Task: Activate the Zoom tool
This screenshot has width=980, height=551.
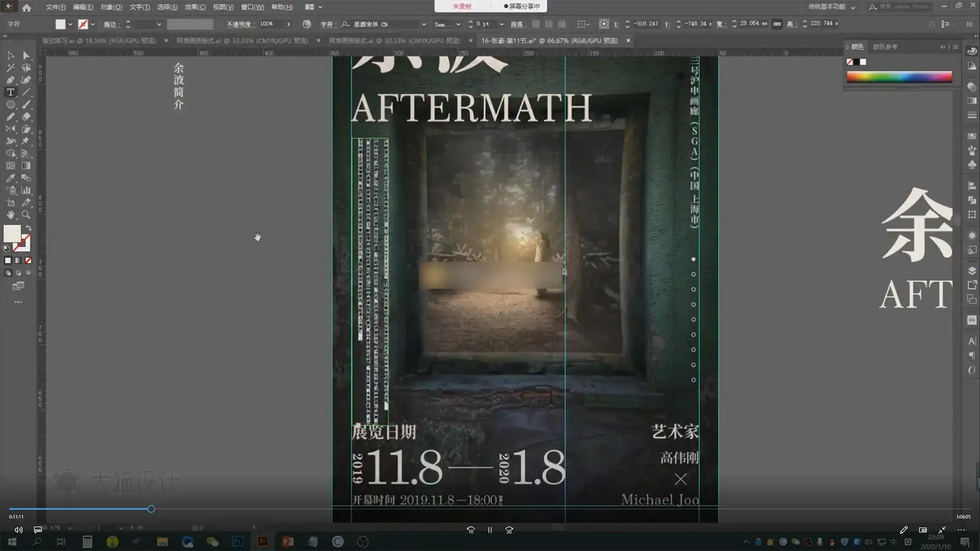Action: tap(26, 215)
